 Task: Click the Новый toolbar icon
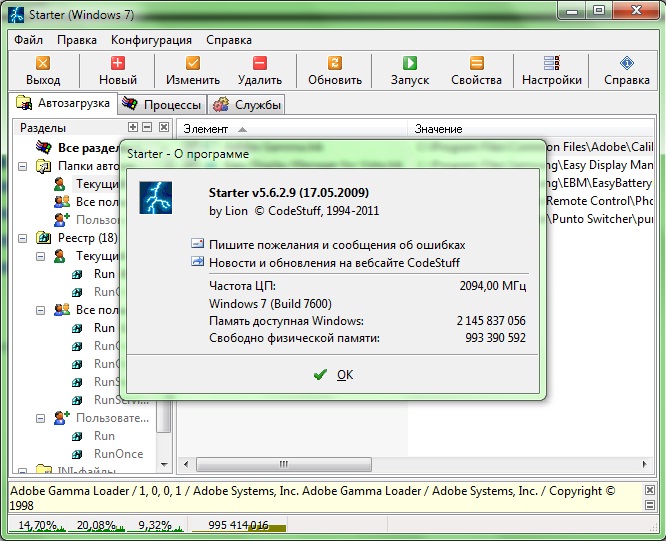tap(118, 70)
